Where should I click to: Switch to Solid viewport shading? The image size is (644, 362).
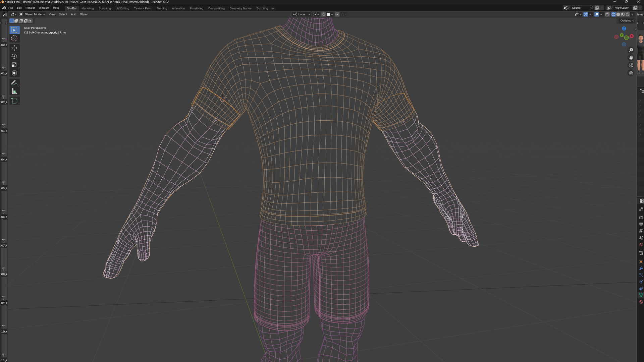(x=618, y=14)
